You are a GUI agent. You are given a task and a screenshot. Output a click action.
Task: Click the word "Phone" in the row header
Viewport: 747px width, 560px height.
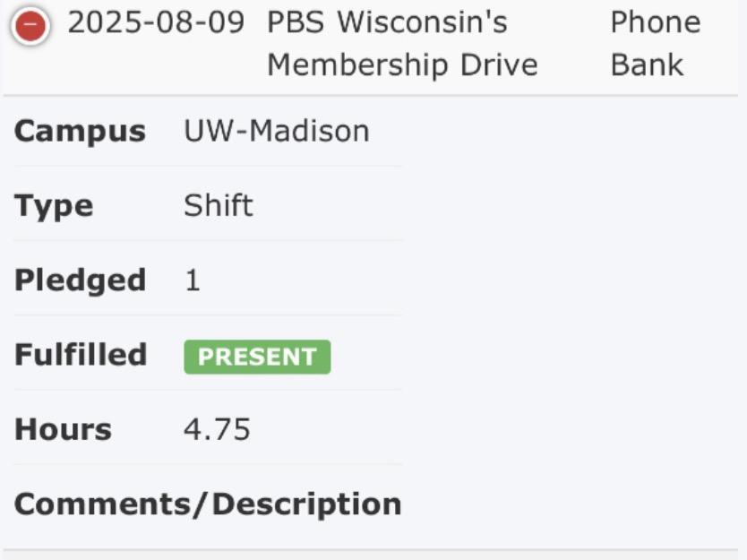pos(655,23)
